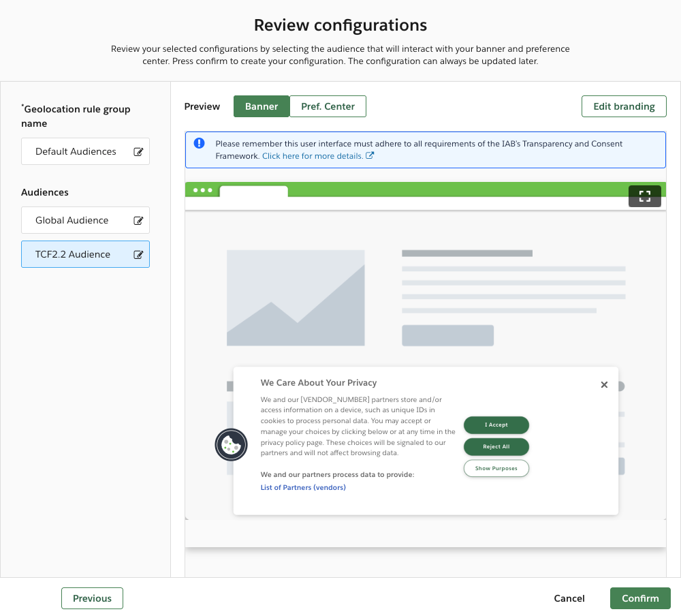
Task: Click 'Review configurations' page title
Action: 340,25
